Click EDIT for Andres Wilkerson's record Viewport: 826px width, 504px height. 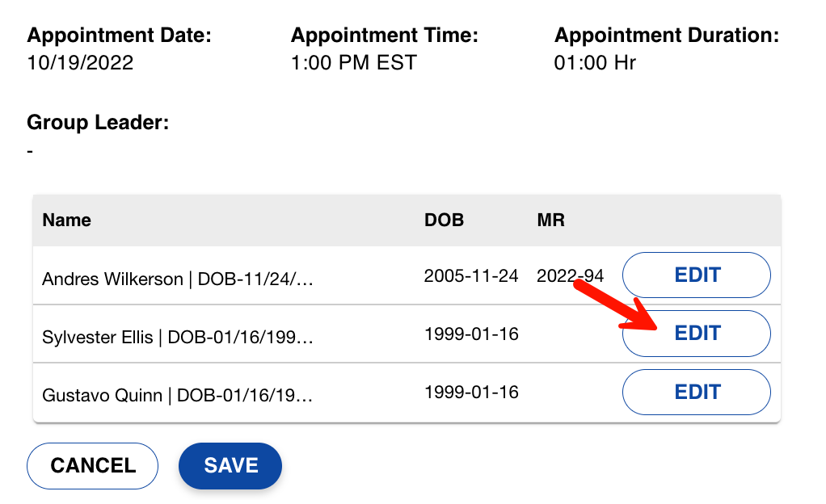click(x=695, y=275)
